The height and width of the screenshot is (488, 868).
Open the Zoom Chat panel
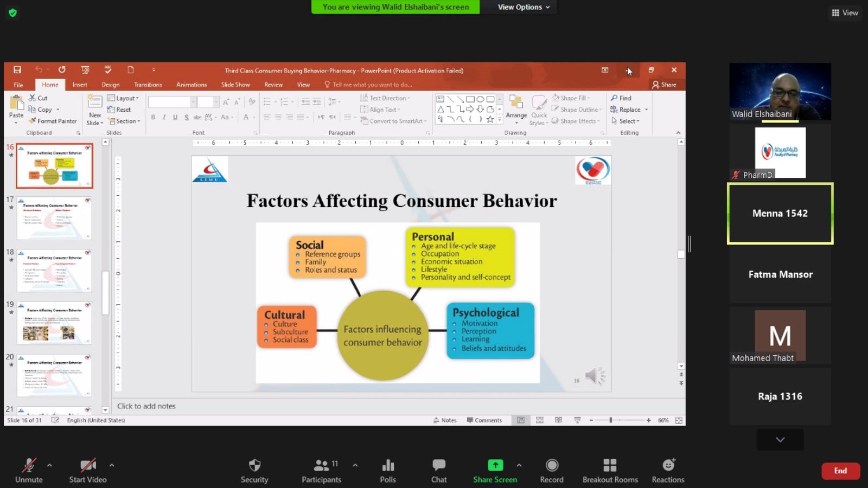tap(438, 471)
